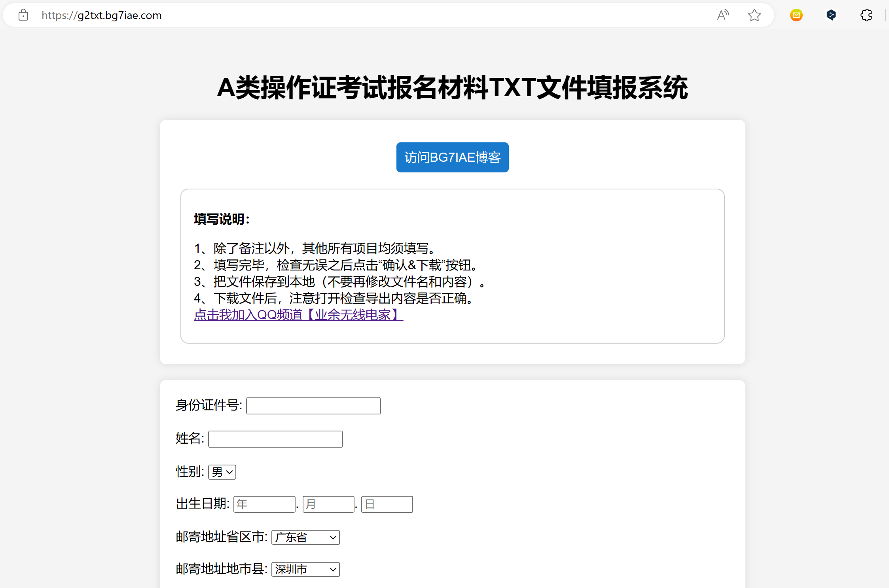Viewport: 889px width, 588px height.
Task: Click the page title heading text
Action: click(x=452, y=87)
